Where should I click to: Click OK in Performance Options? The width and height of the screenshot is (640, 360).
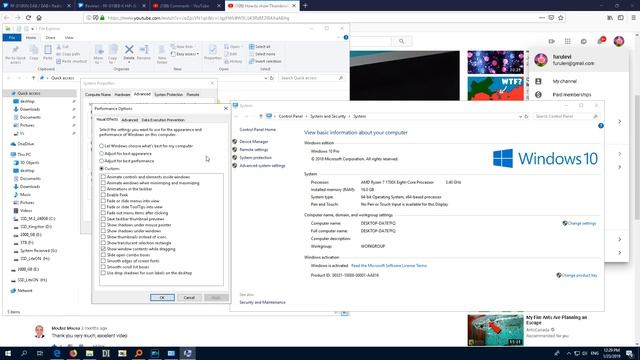coord(162,298)
